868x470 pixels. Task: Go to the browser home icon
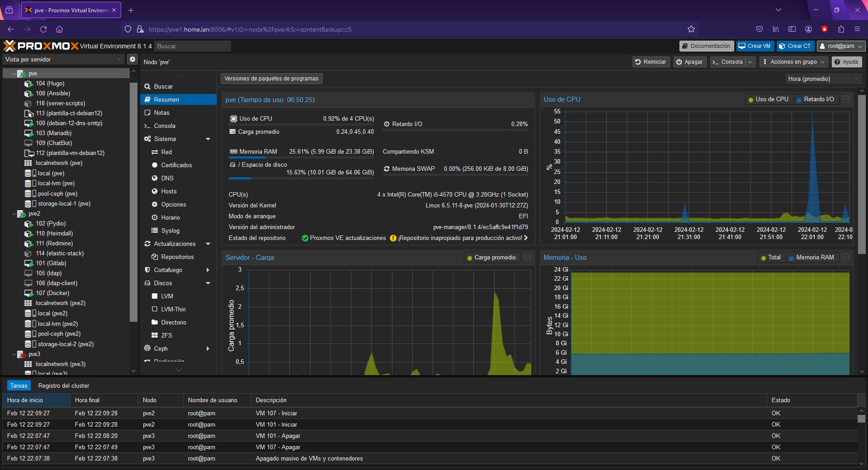[x=59, y=29]
